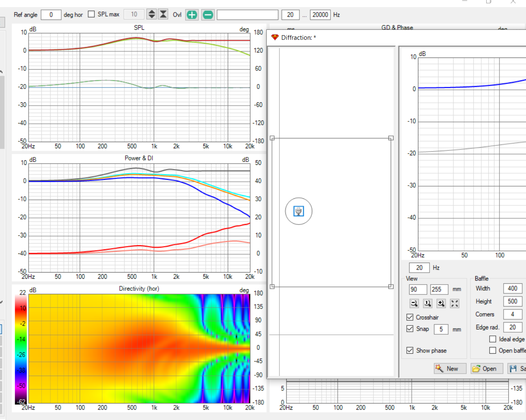Edit the view Y position field 255
Screen dimensions: 526x420
click(x=439, y=289)
